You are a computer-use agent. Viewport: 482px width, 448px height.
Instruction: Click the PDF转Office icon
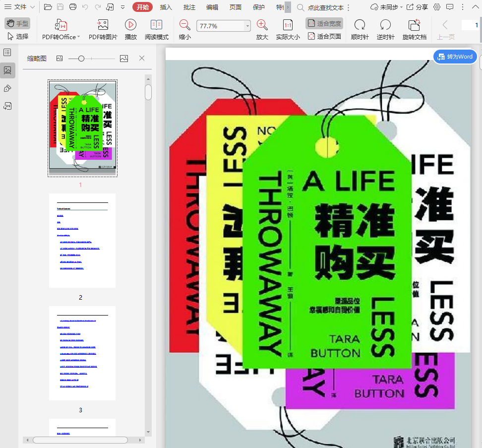pos(61,25)
